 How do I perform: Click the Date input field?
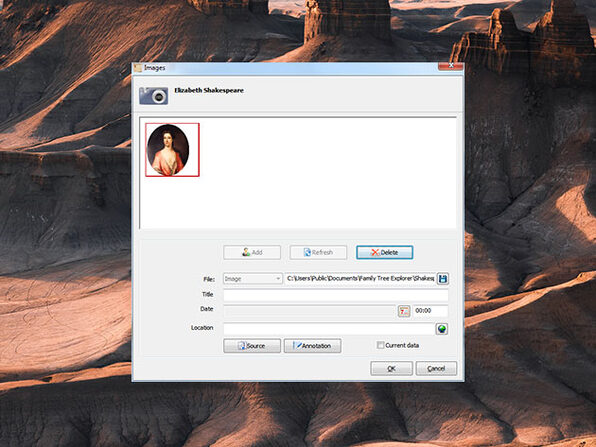(x=309, y=311)
